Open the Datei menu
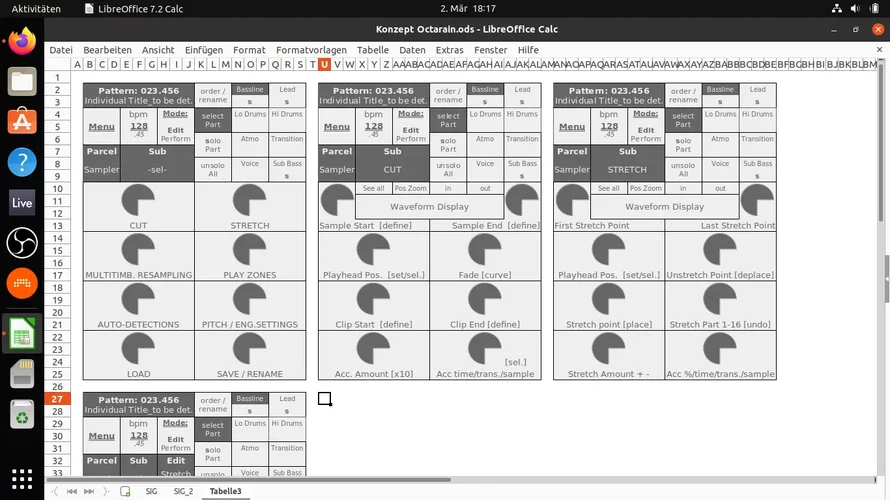This screenshot has width=890, height=500. pyautogui.click(x=61, y=50)
